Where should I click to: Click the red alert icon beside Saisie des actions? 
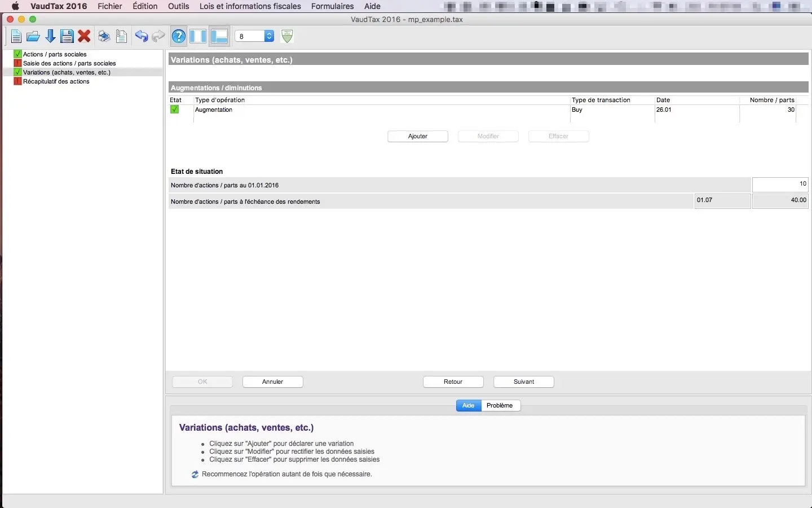coord(17,63)
